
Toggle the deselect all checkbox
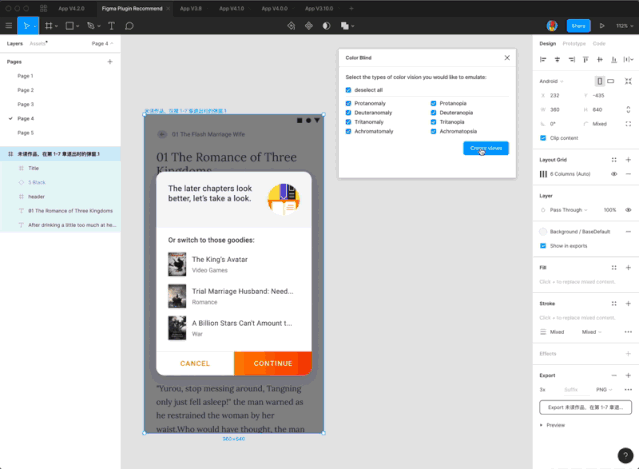349,90
